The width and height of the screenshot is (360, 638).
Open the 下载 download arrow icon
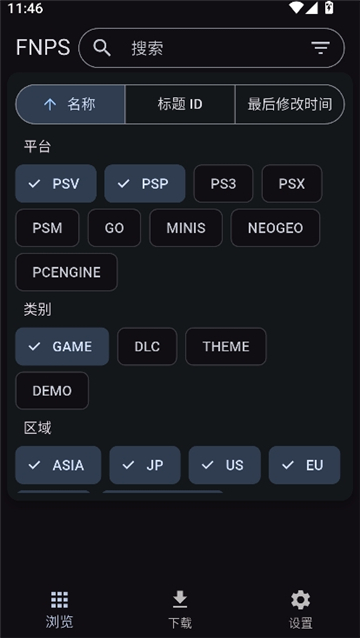click(180, 600)
